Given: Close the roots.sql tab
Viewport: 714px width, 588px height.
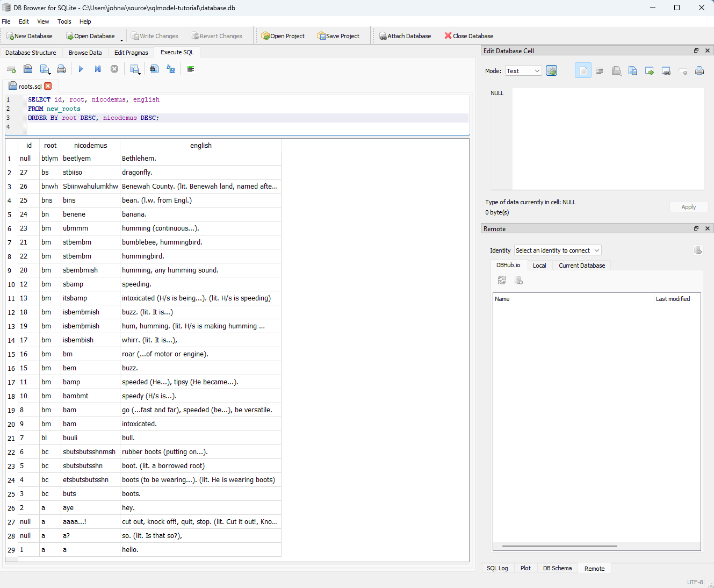Looking at the screenshot, I should (48, 86).
